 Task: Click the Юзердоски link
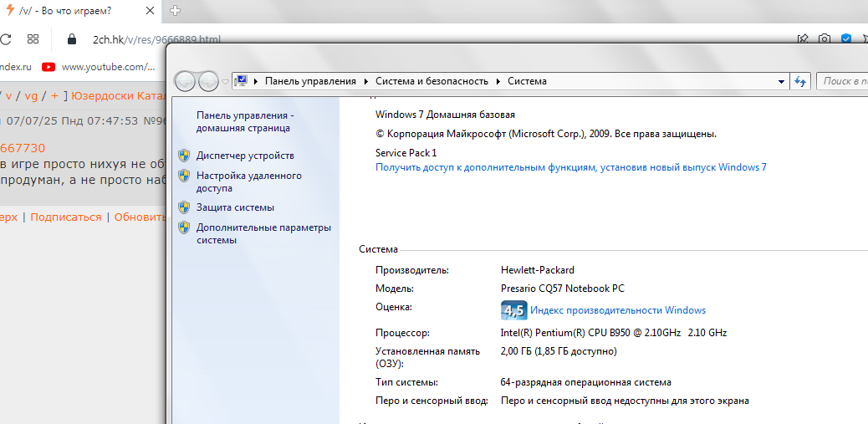pos(102,95)
